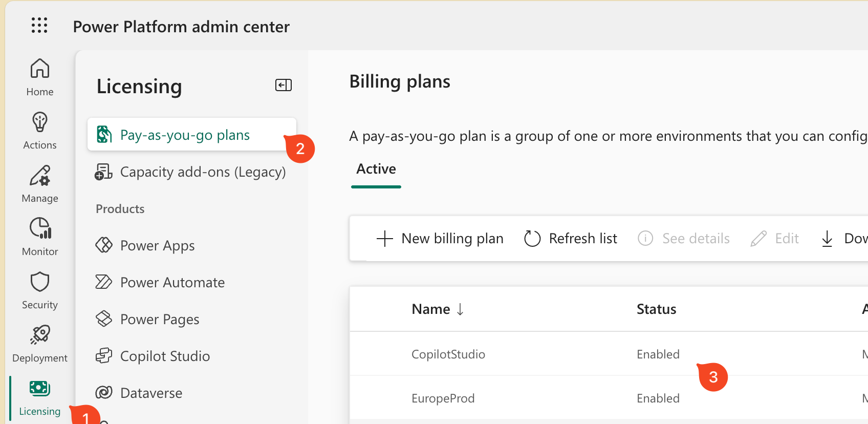Open Copilot Studio product licensing
Viewport: 868px width, 424px height.
[165, 356]
